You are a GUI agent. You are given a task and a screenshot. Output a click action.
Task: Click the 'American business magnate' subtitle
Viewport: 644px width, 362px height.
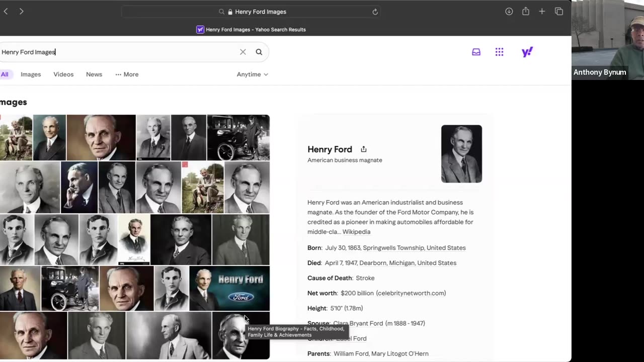click(x=345, y=160)
